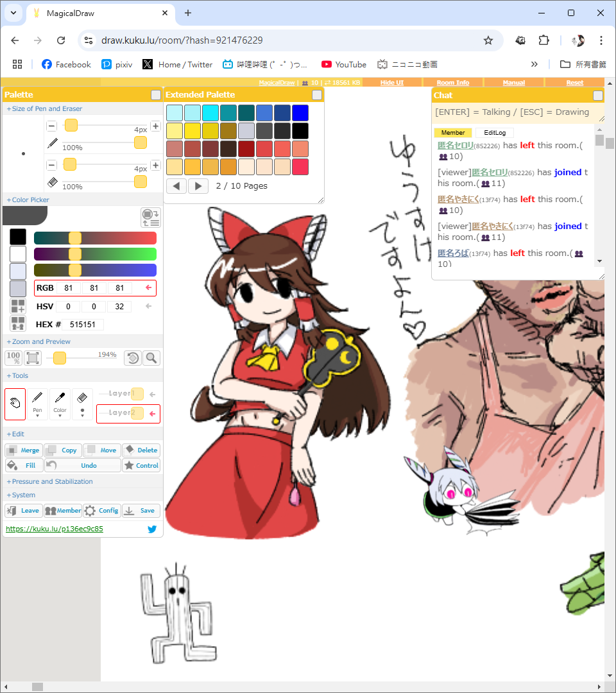This screenshot has height=693, width=616.
Task: Open Room Info in top bar
Action: click(453, 83)
